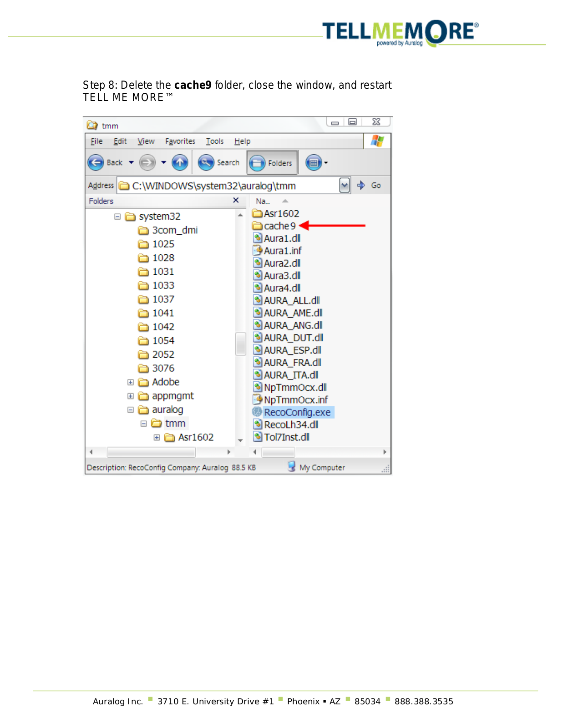This screenshot has height=728, width=563.
Task: Click the Tol7Inst.dll file icon
Action: (x=257, y=437)
